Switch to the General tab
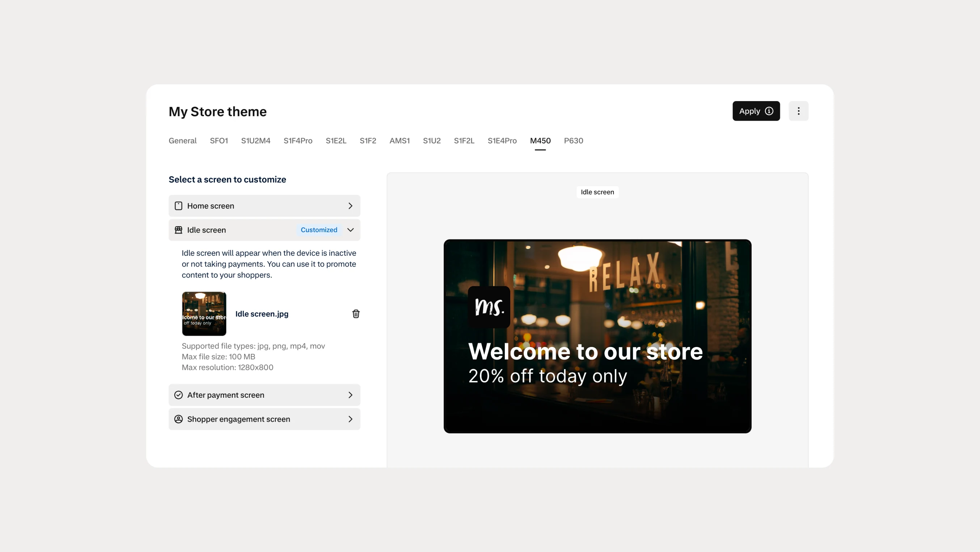Viewport: 980px width, 552px height. pyautogui.click(x=183, y=141)
